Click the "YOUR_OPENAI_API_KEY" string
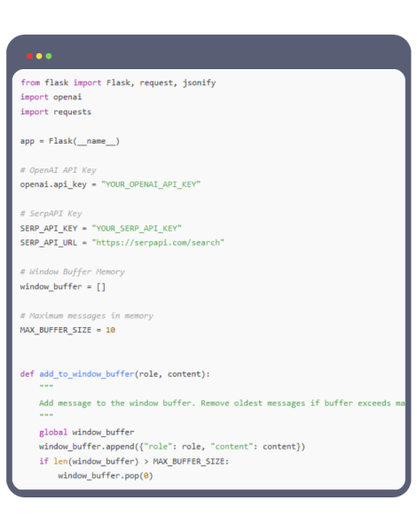The image size is (417, 532). tap(151, 184)
